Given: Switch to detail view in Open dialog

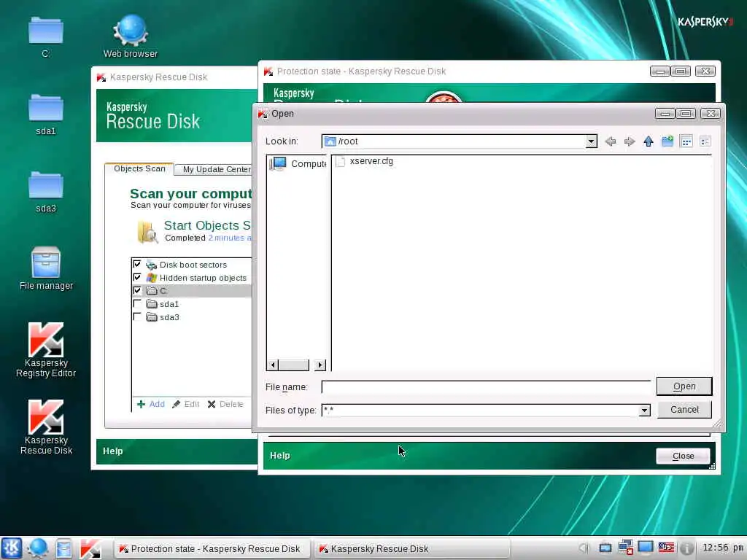Looking at the screenshot, I should [705, 141].
